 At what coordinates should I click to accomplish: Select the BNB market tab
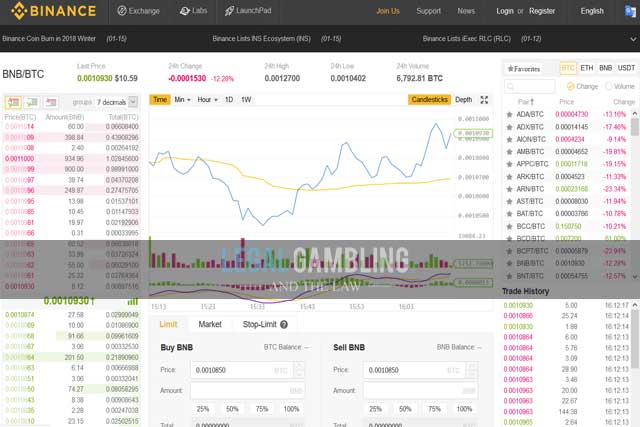605,68
